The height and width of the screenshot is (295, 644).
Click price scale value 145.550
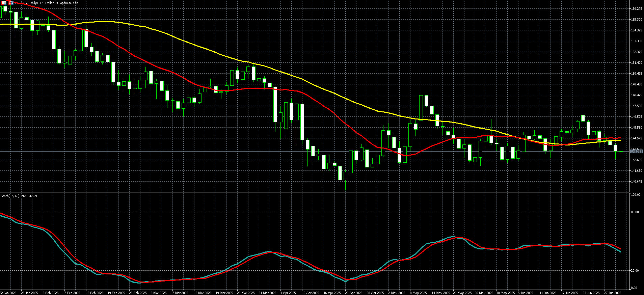point(636,128)
